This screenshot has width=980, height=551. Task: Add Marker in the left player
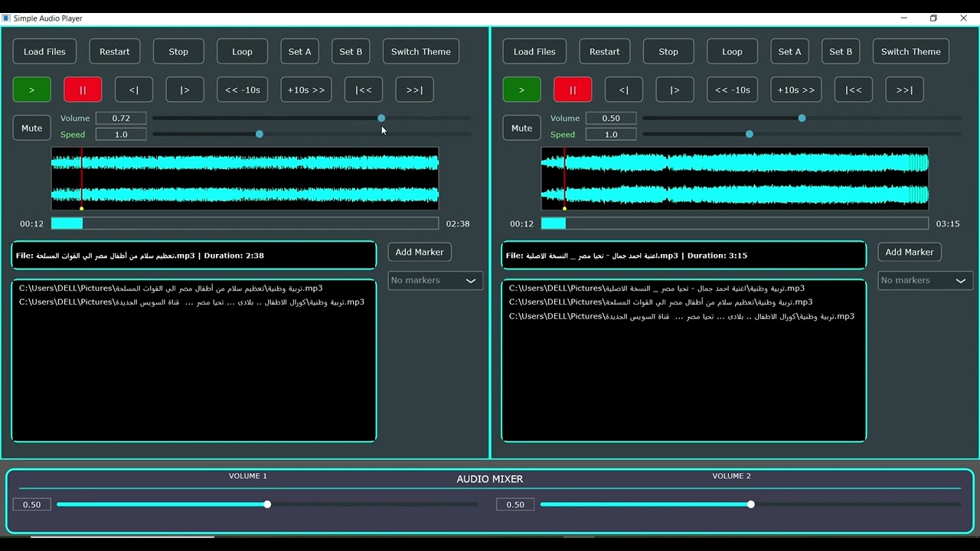click(x=420, y=252)
